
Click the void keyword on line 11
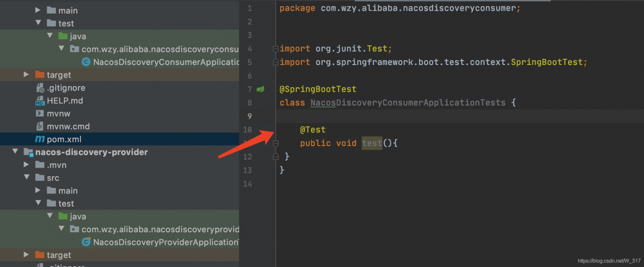(x=346, y=144)
